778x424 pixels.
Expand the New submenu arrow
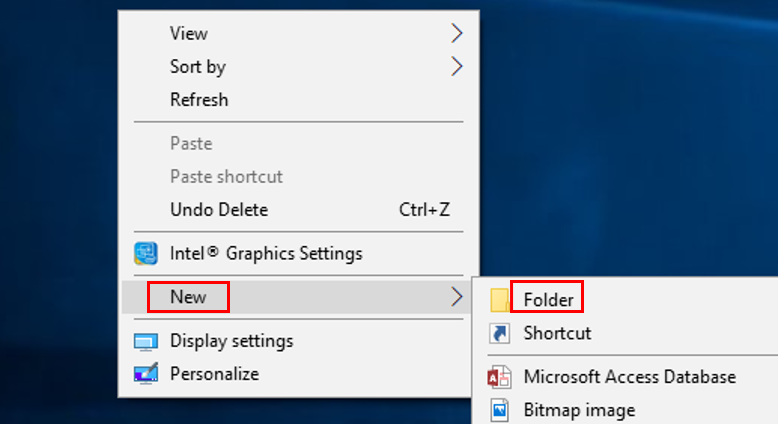(456, 297)
